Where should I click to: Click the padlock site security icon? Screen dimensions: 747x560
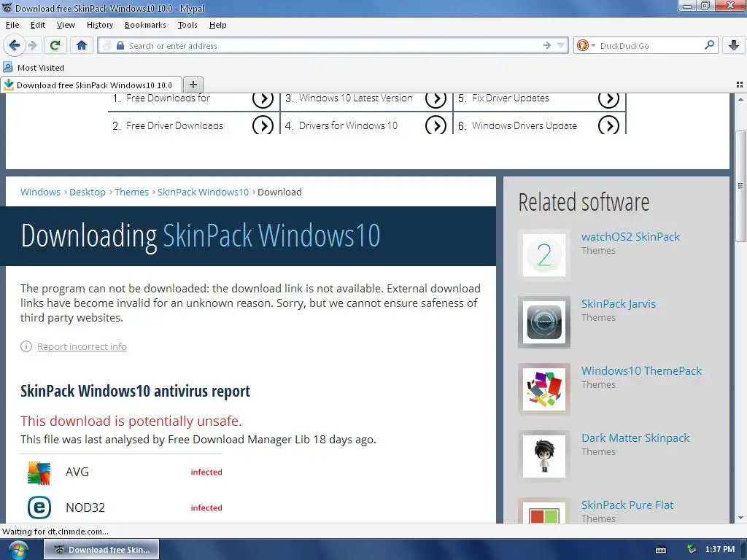[x=120, y=46]
